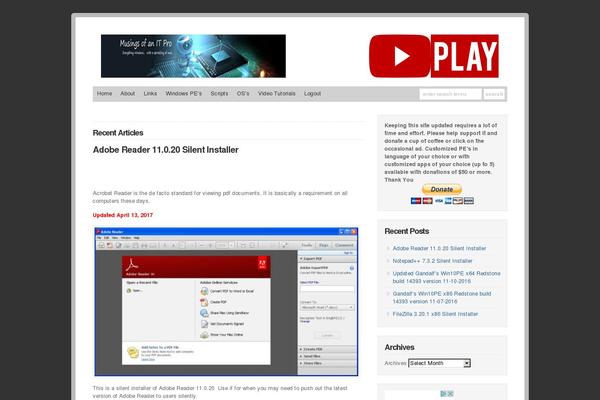
Task: Open the Video Tutorials page
Action: pyautogui.click(x=277, y=93)
